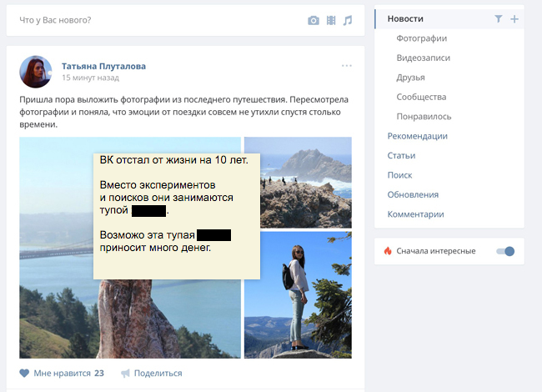This screenshot has width=542, height=392.
Task: Select the Видеозаписи news section
Action: coord(424,58)
